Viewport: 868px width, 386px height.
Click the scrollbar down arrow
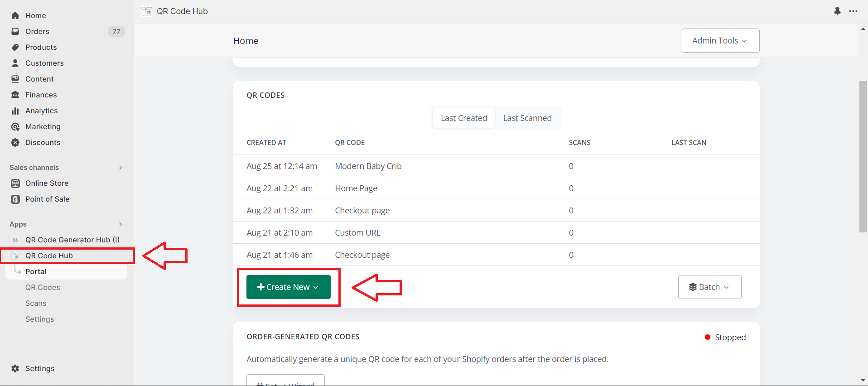863,381
